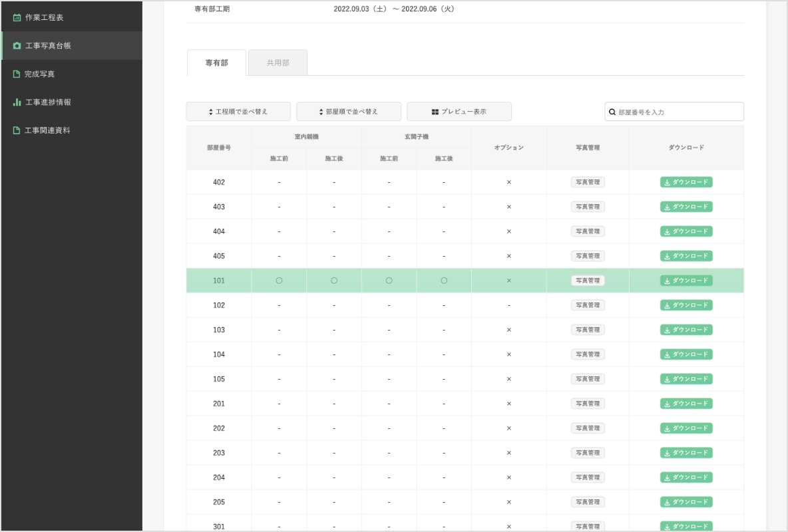Select the 専有部 tab

coord(216,63)
